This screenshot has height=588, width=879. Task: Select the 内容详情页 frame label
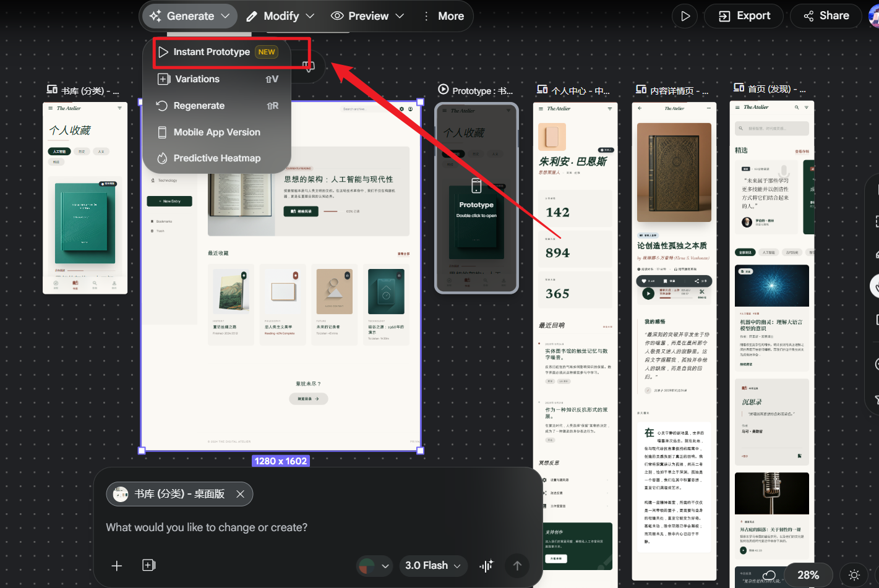click(679, 91)
